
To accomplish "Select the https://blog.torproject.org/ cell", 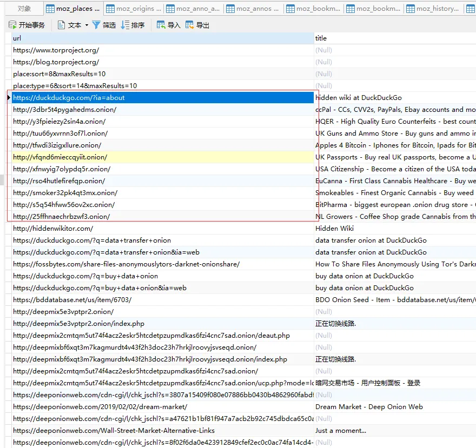I will tap(163, 62).
